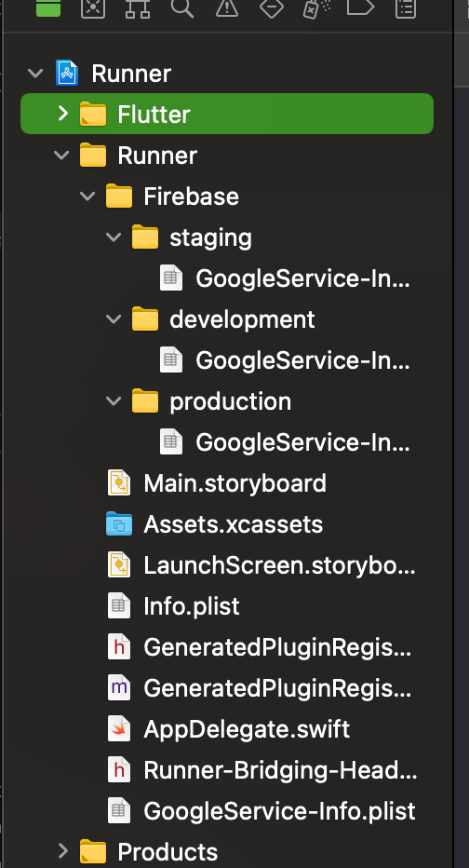Select the highlighted Flutter folder row
This screenshot has height=868, width=469.
tap(227, 114)
